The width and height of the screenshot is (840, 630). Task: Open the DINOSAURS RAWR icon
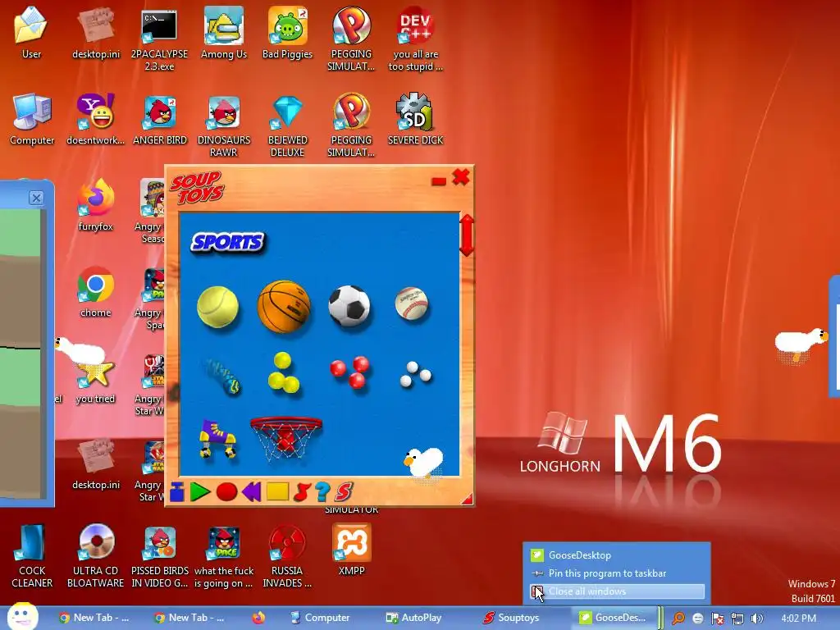(x=223, y=126)
